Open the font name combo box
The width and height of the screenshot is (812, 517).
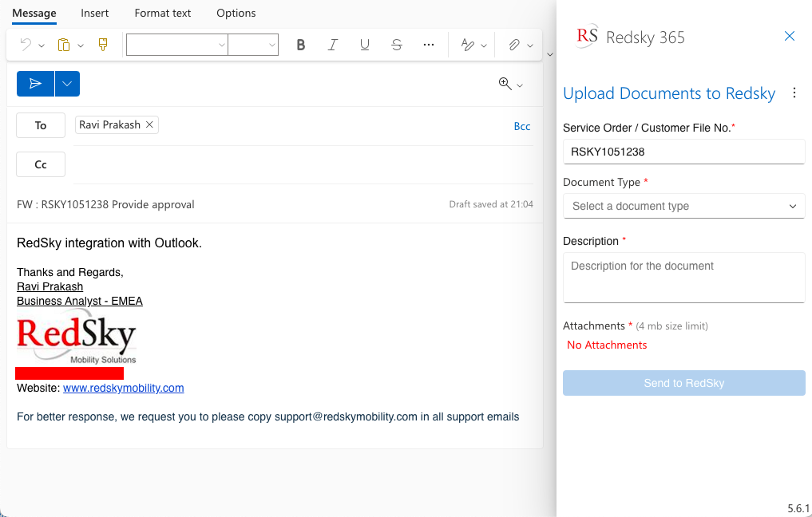click(177, 45)
